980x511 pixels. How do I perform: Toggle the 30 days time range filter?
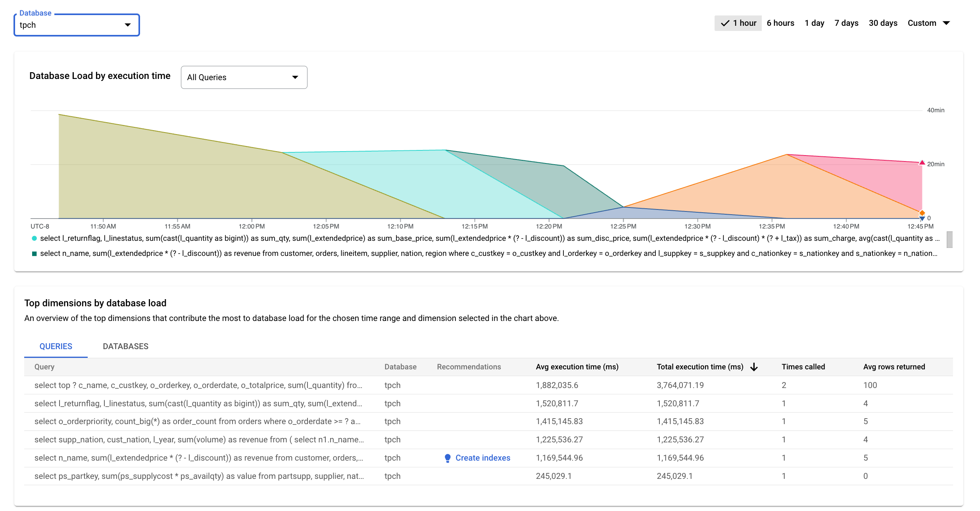coord(882,23)
